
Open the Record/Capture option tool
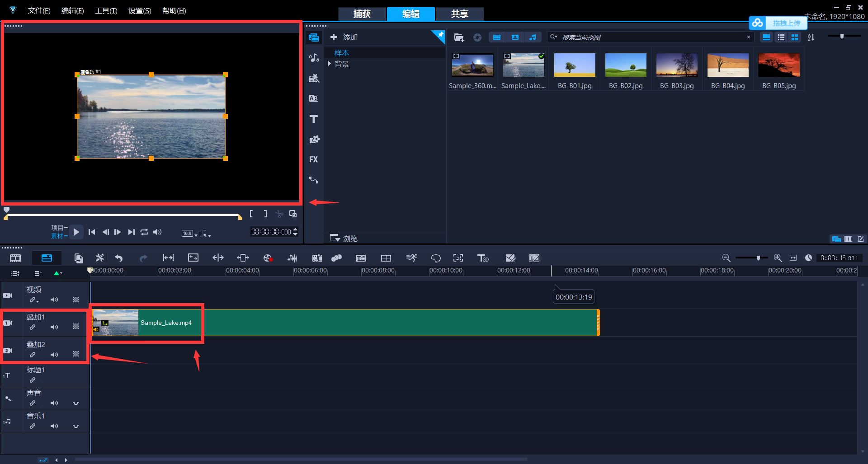click(268, 258)
